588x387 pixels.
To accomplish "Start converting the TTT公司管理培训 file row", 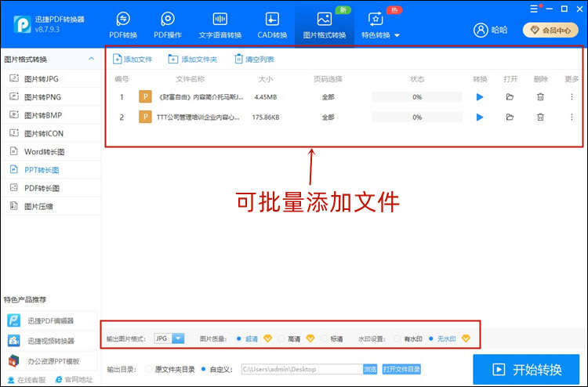I will click(x=480, y=118).
